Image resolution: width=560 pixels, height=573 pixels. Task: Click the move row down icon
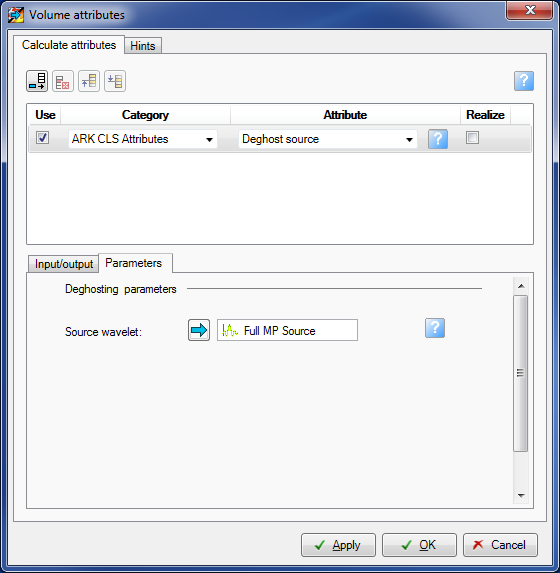click(x=115, y=81)
